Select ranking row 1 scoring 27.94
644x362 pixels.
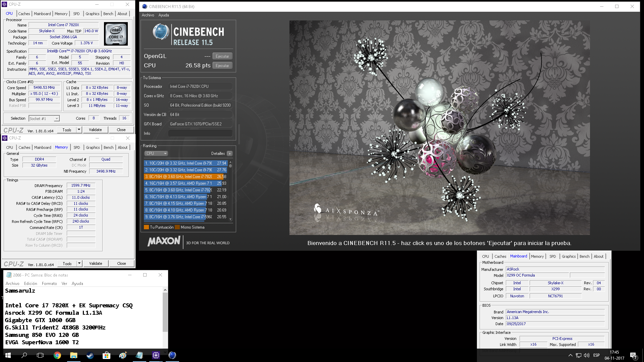[185, 163]
